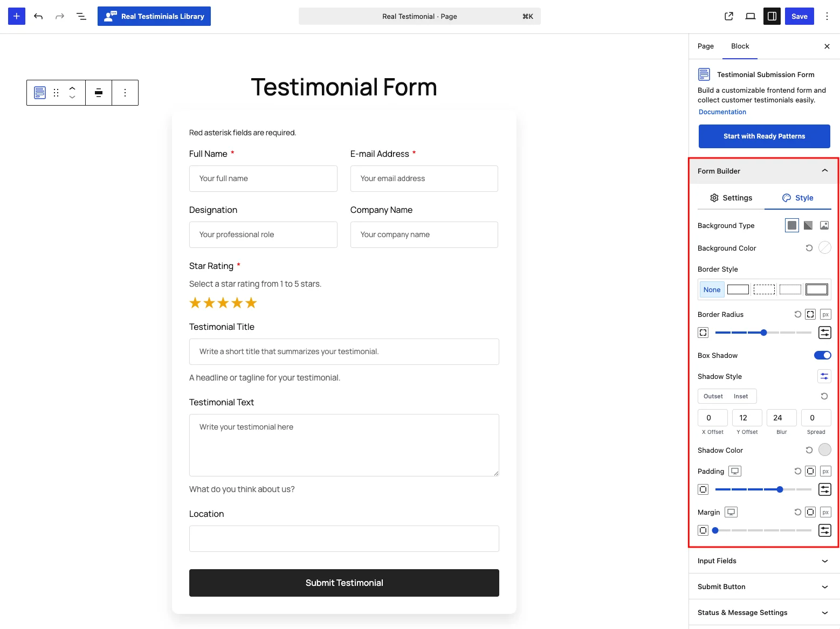
Task: Close the settings sidebar
Action: pos(827,46)
